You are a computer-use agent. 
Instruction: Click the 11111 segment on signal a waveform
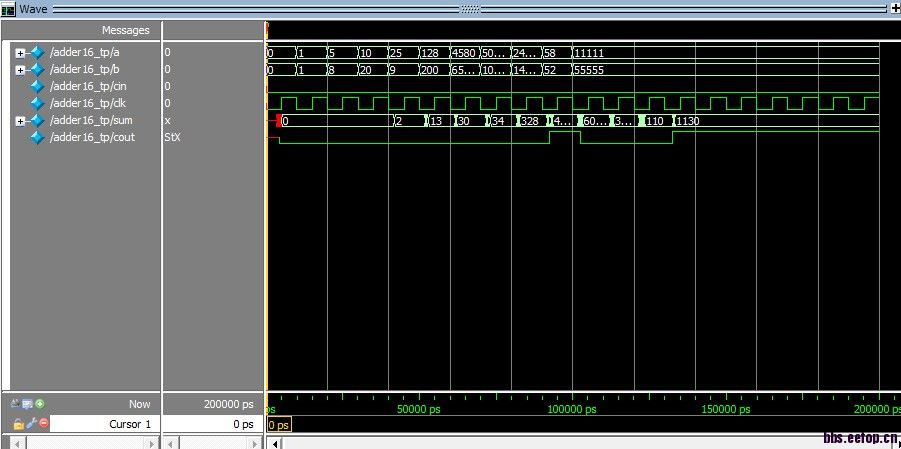725,53
